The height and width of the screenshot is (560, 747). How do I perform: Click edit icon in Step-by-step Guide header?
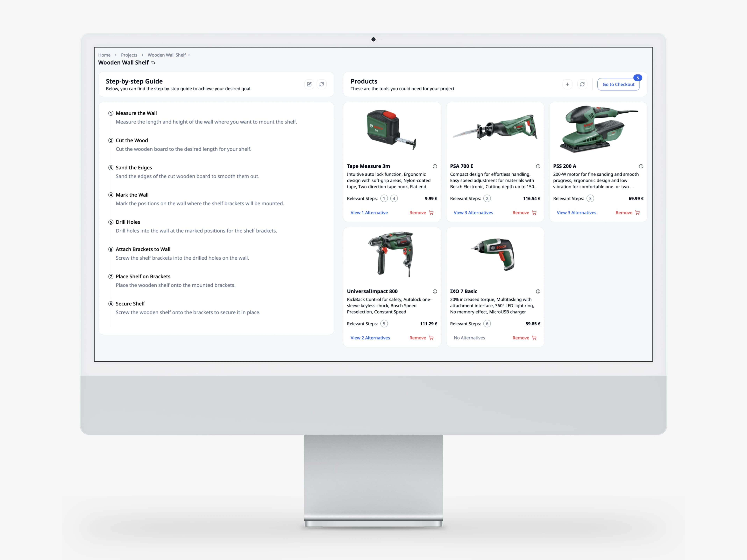click(309, 84)
